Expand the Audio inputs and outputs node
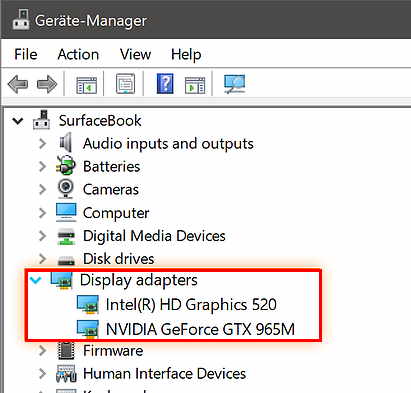 pos(42,144)
